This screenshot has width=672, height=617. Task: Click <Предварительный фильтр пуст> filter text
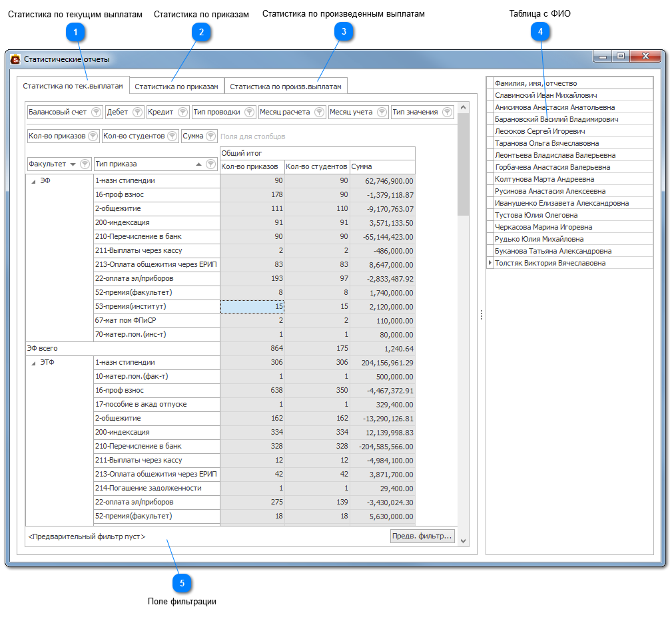pyautogui.click(x=87, y=536)
